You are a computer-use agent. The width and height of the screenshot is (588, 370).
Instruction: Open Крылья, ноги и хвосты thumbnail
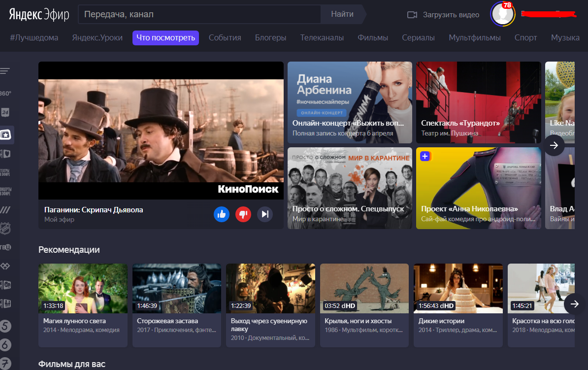364,288
